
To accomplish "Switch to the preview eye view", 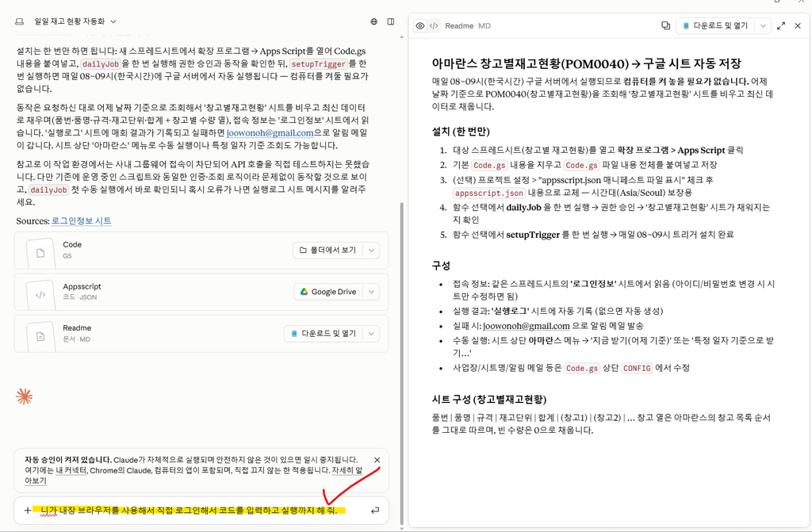I will point(420,25).
